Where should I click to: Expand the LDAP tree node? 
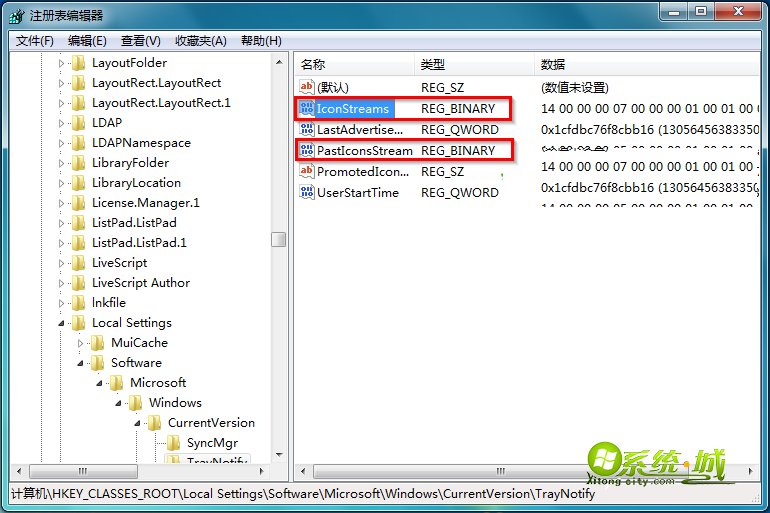[61, 123]
